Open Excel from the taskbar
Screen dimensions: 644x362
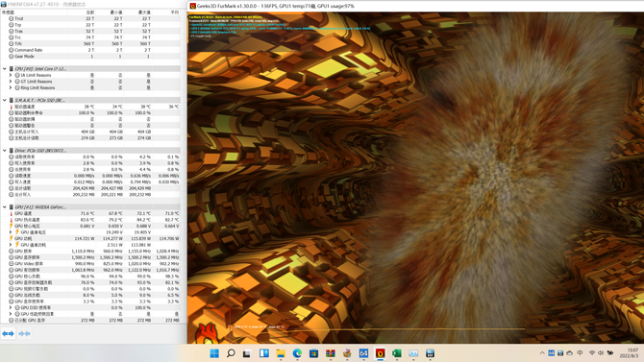[397, 353]
